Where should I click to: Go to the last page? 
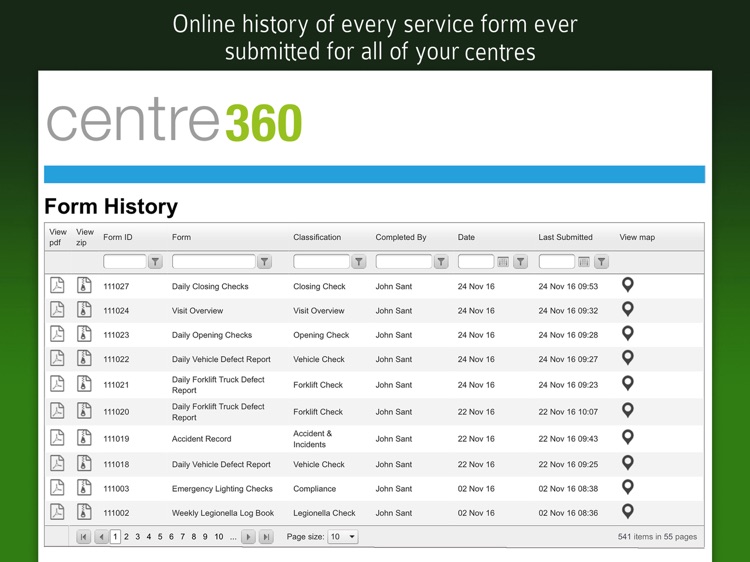pos(266,537)
